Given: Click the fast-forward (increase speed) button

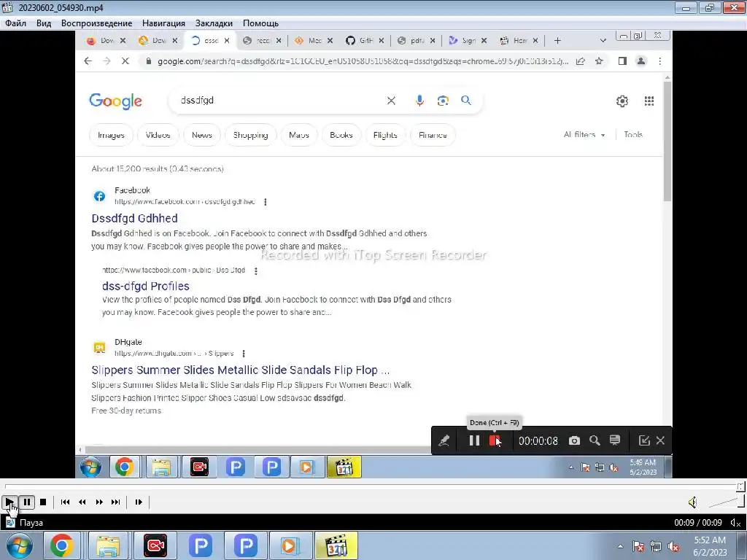Looking at the screenshot, I should (99, 502).
